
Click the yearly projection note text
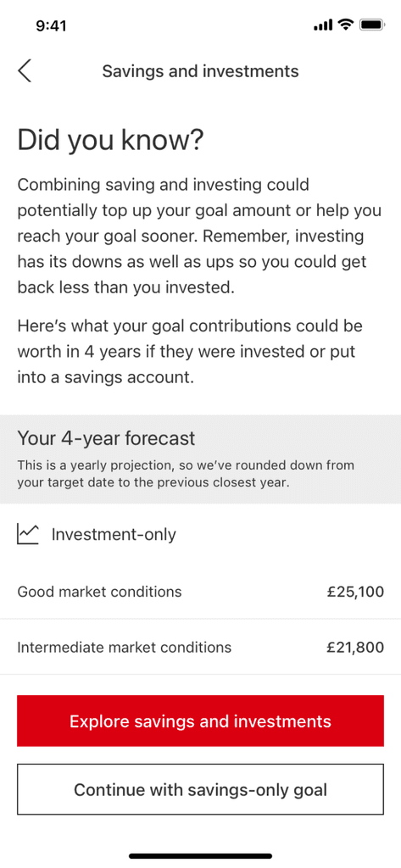click(x=187, y=473)
